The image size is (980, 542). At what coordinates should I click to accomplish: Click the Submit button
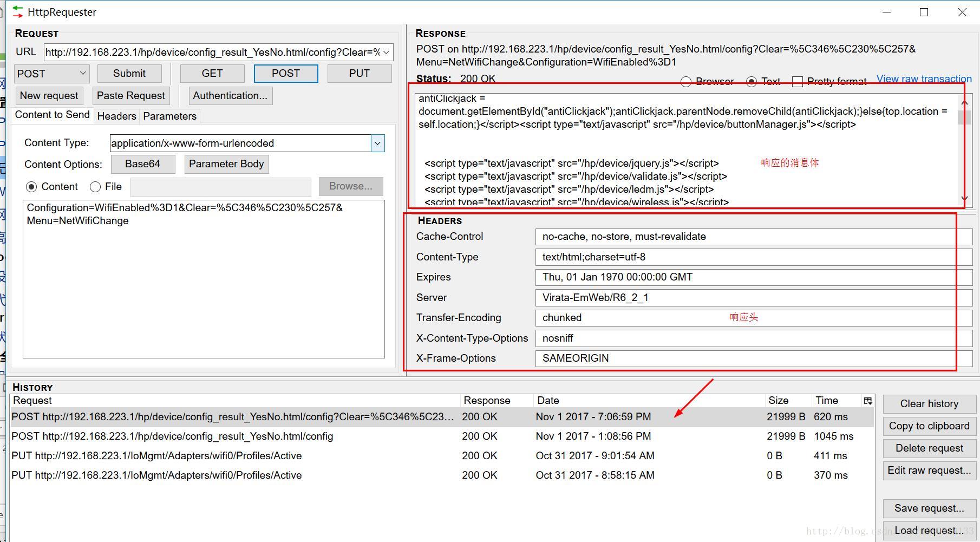pos(129,74)
